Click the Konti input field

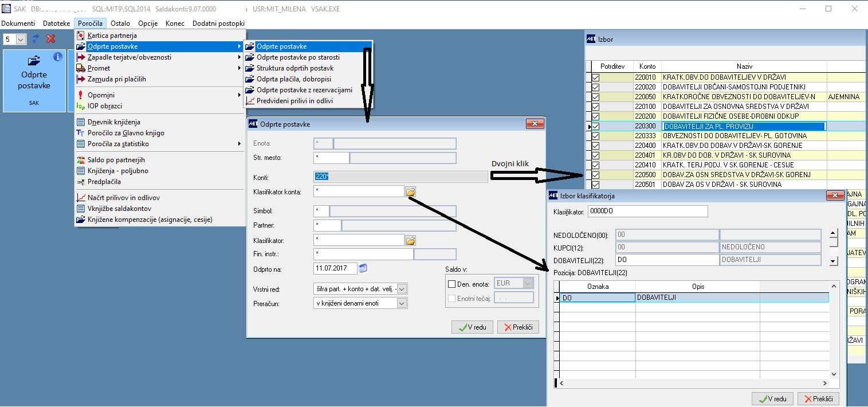[401, 177]
